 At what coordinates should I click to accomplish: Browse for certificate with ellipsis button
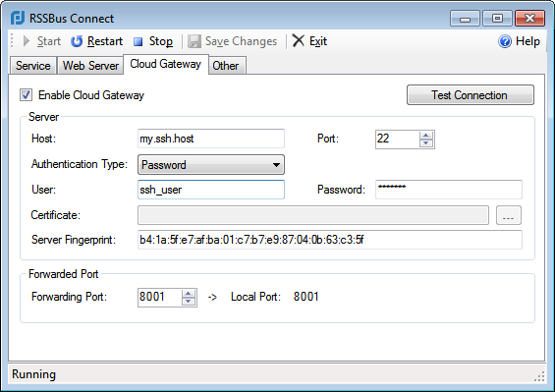click(509, 215)
